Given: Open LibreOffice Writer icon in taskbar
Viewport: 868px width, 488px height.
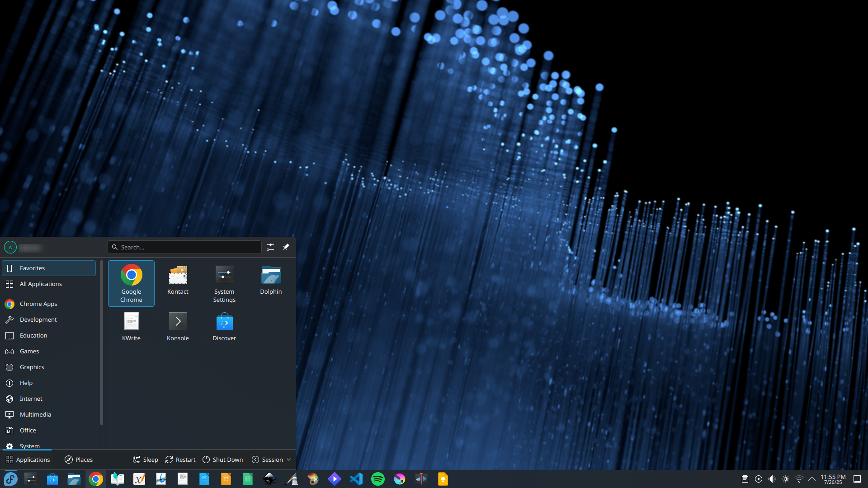Looking at the screenshot, I should tap(204, 479).
